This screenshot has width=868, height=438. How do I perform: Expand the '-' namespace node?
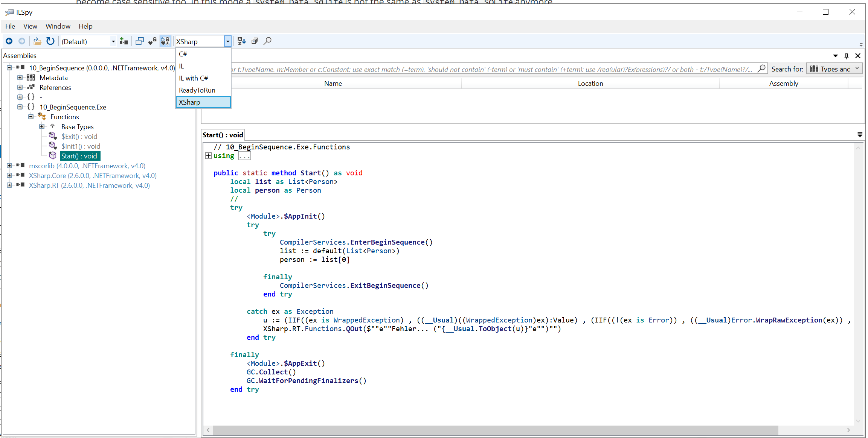pos(20,97)
